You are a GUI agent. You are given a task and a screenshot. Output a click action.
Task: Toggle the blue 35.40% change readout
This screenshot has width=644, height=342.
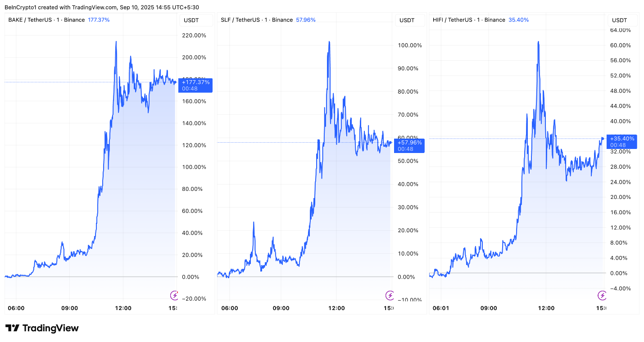tap(518, 20)
